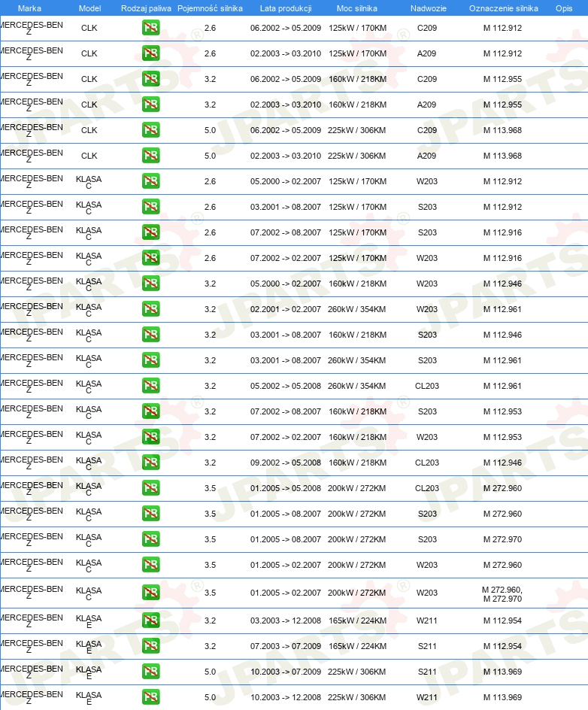Click fuel icon for S203 M 112.946 row
This screenshot has width=588, height=710.
(x=150, y=335)
